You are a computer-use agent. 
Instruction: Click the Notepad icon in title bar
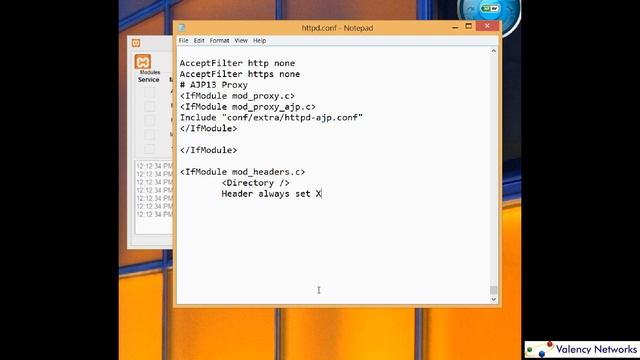click(x=182, y=28)
